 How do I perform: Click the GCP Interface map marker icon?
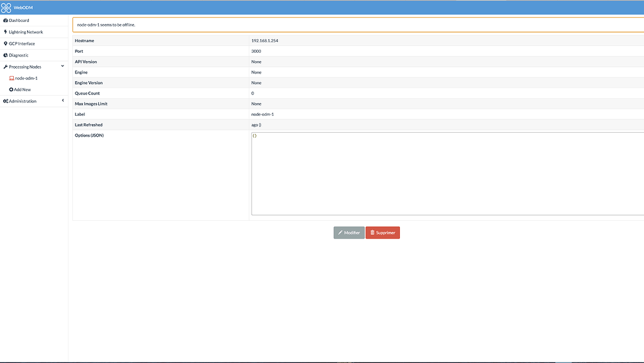coord(6,43)
